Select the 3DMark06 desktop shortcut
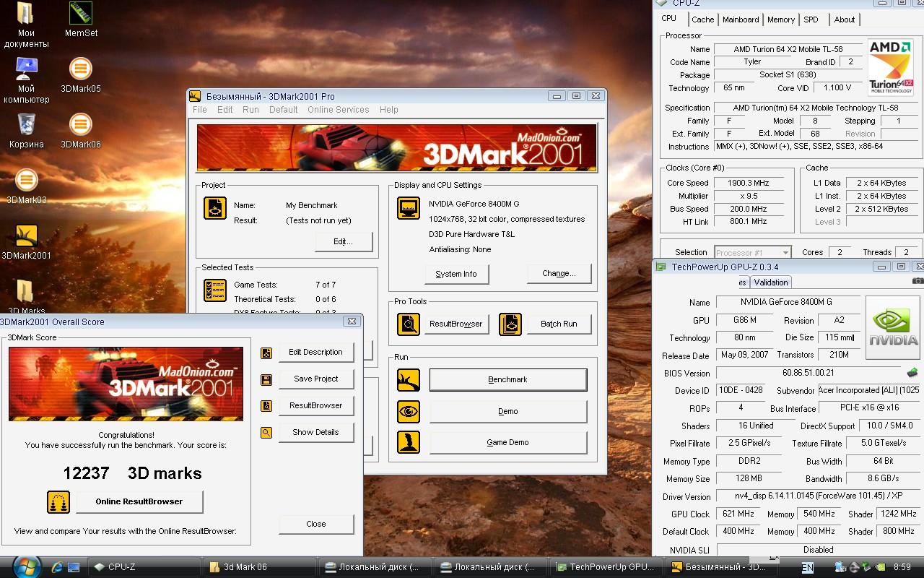Viewport: 924px width, 578px height. click(81, 130)
